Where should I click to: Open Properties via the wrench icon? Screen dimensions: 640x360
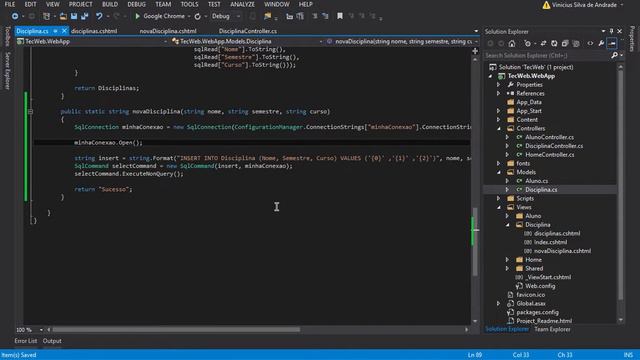pos(601,43)
